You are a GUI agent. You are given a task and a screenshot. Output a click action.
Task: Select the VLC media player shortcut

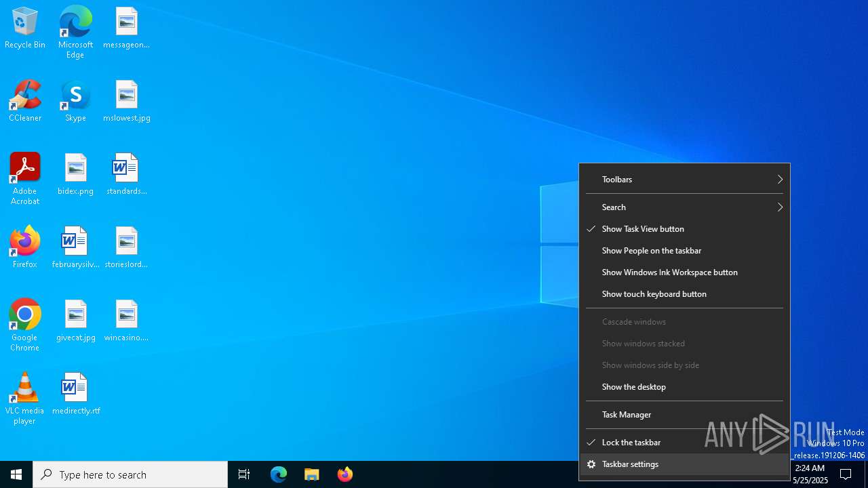[x=25, y=398]
